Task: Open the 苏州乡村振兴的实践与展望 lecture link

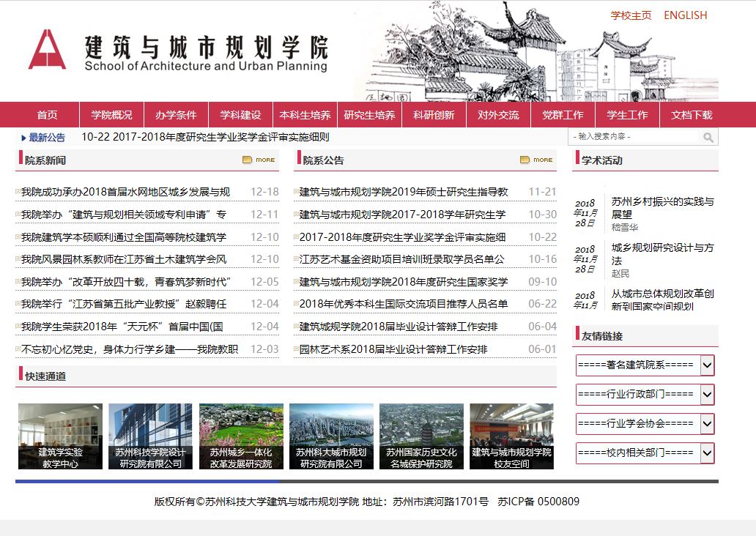Action: coord(662,207)
